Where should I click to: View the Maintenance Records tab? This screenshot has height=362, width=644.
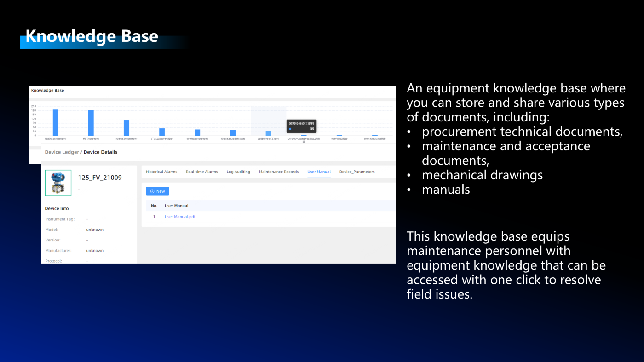coord(278,172)
